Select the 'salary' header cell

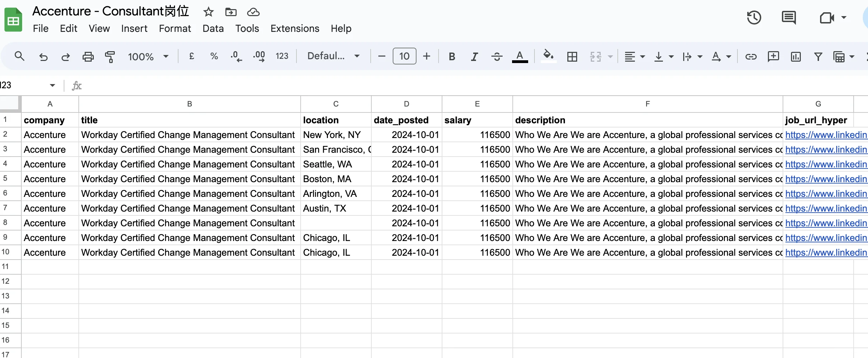[477, 120]
